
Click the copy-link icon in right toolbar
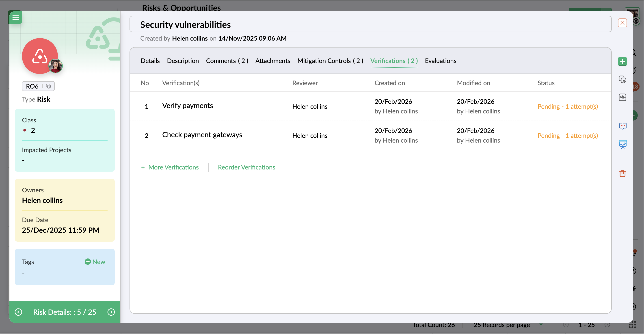[622, 79]
